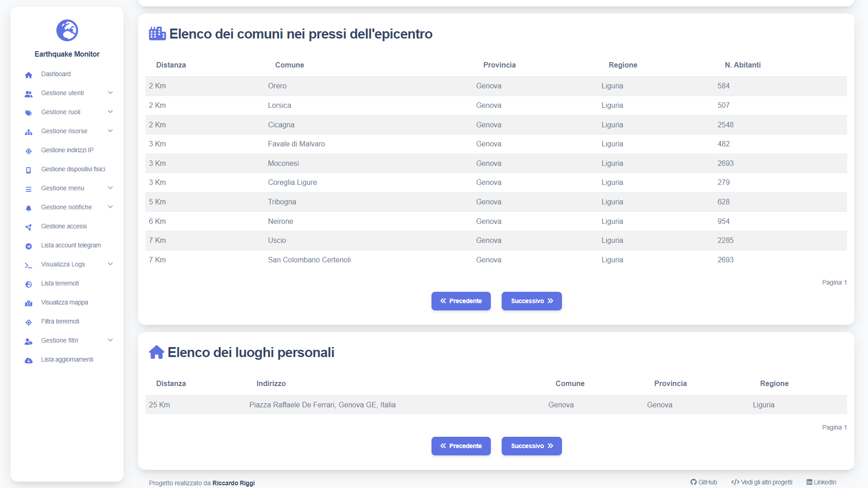Image resolution: width=868 pixels, height=488 pixels.
Task: Click the GitHub icon in the footer
Action: tap(693, 482)
